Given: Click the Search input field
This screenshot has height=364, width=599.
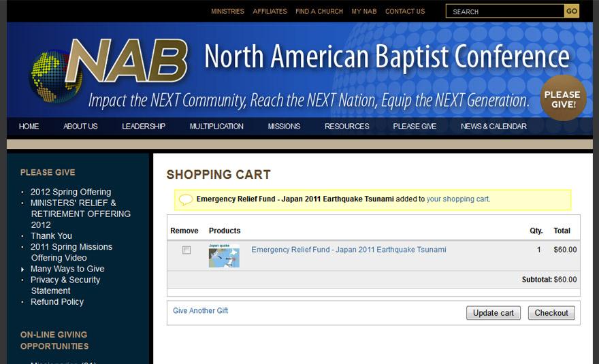Looking at the screenshot, I should tap(505, 12).
